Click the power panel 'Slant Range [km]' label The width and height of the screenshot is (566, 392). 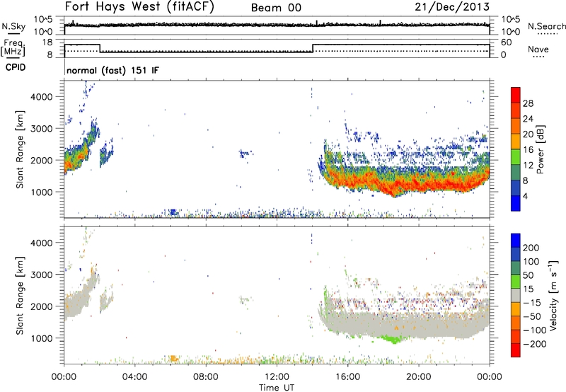[20, 149]
